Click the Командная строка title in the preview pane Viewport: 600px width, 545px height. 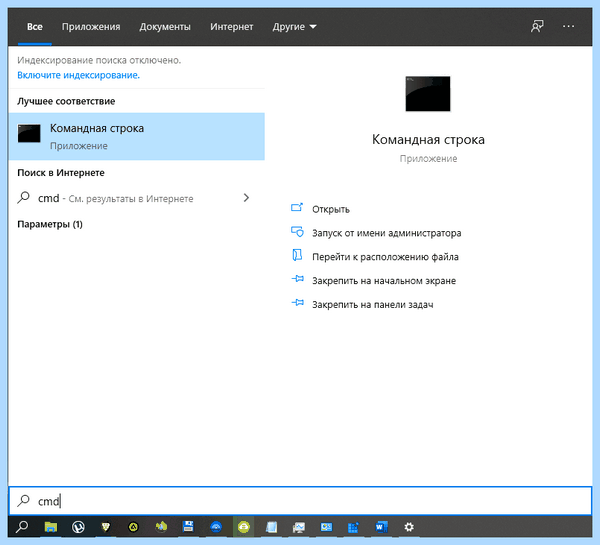[428, 139]
